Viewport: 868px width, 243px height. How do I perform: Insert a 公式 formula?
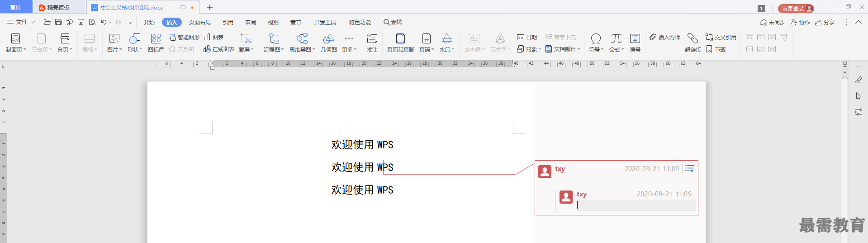[x=616, y=43]
